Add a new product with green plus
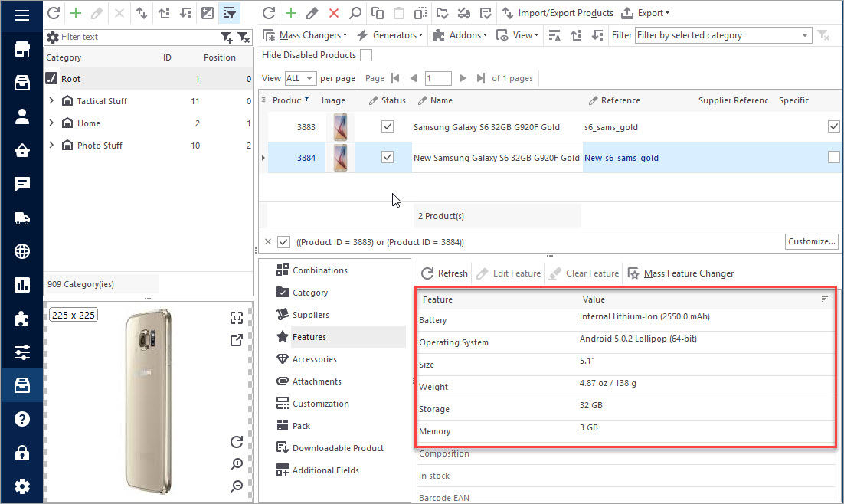 [291, 13]
